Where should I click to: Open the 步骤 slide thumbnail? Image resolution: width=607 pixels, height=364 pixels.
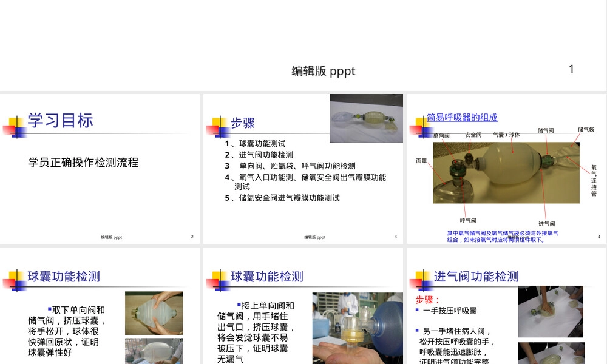[303, 169]
